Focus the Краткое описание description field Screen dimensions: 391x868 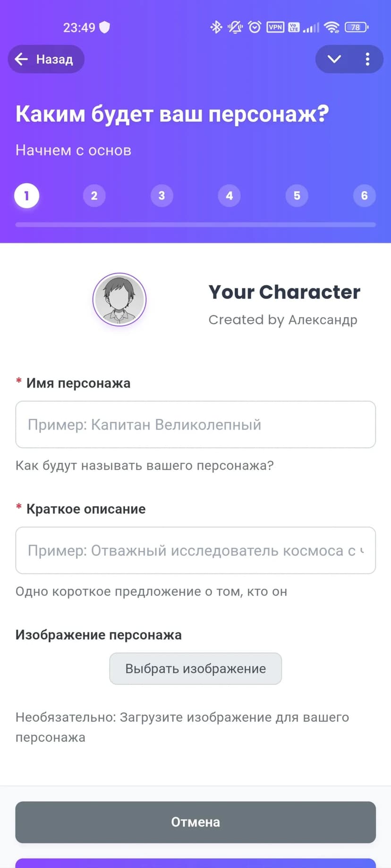[195, 551]
